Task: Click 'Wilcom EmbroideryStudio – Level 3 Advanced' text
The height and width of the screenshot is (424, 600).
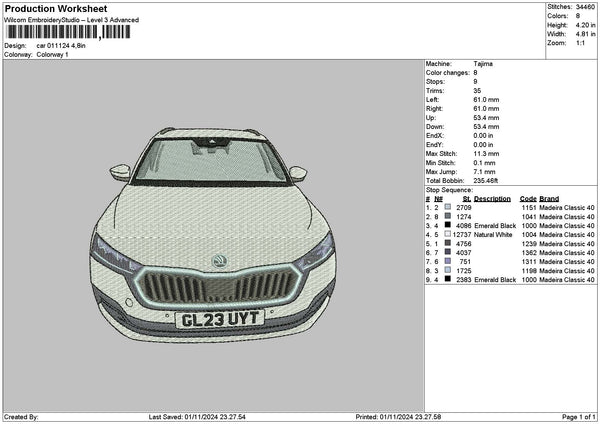Action: coord(72,20)
